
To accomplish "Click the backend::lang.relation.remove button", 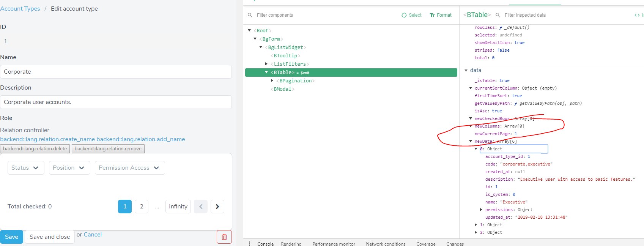I will [108, 149].
